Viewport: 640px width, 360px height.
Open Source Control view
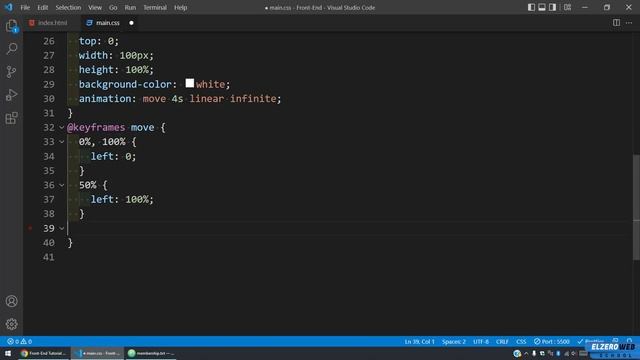(x=11, y=72)
